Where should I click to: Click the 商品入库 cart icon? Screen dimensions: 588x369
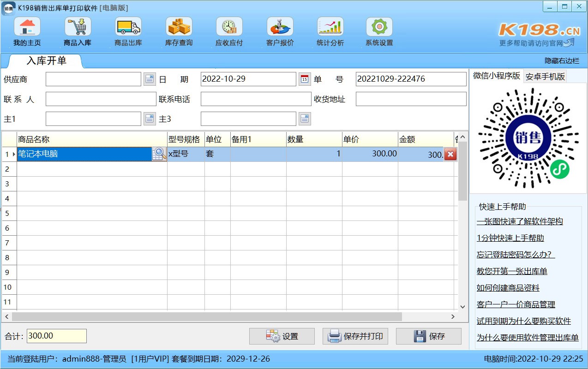[78, 27]
